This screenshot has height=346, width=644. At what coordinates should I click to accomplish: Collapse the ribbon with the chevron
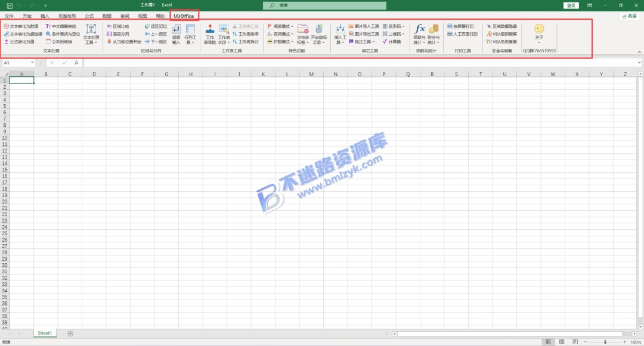(639, 52)
